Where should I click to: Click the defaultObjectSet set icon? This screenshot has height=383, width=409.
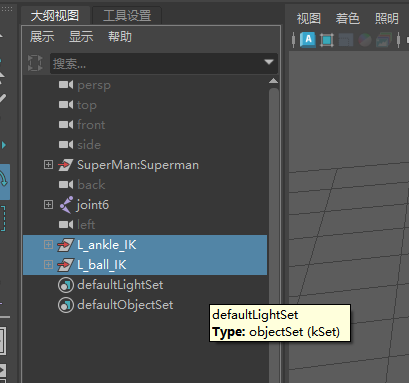point(66,305)
